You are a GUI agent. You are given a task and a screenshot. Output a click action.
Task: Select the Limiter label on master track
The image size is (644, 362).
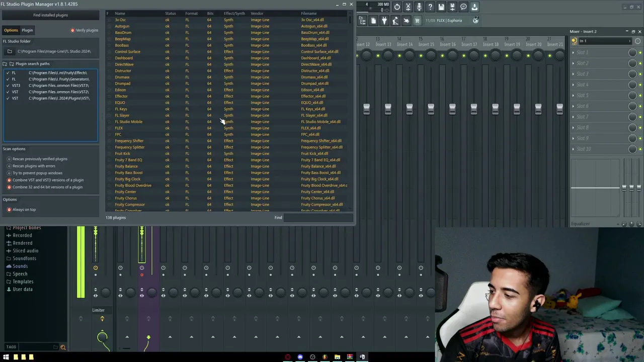98,310
